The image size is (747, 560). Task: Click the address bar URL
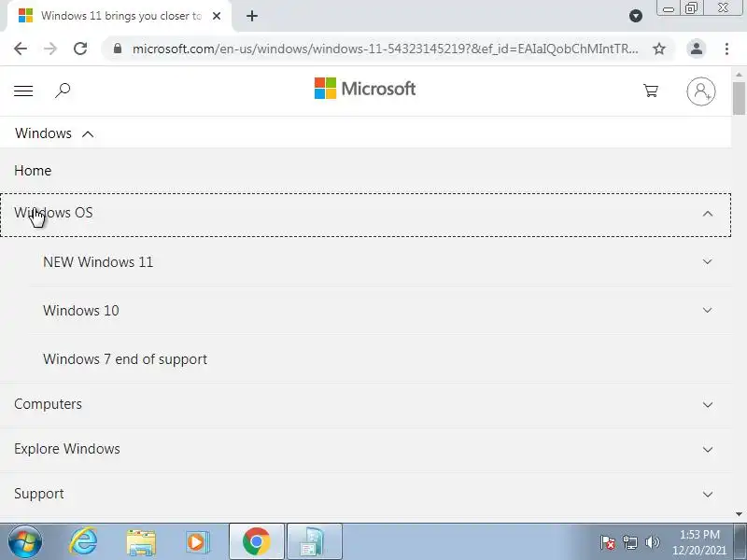pos(385,49)
